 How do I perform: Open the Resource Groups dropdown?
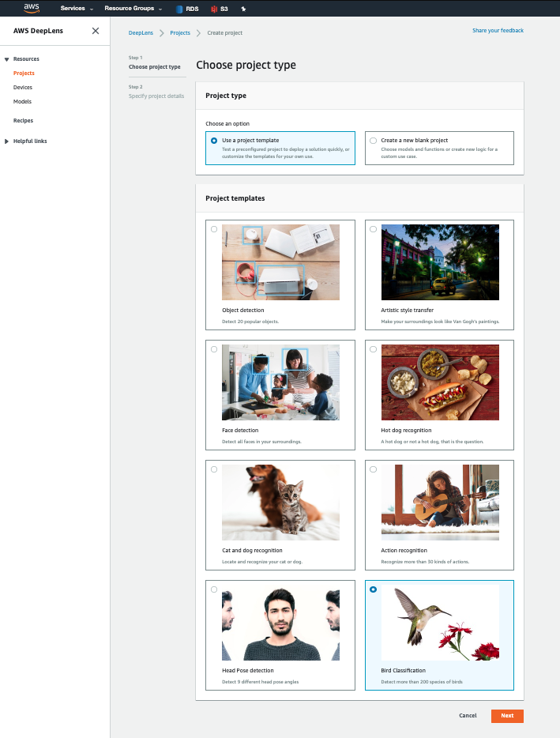point(133,9)
